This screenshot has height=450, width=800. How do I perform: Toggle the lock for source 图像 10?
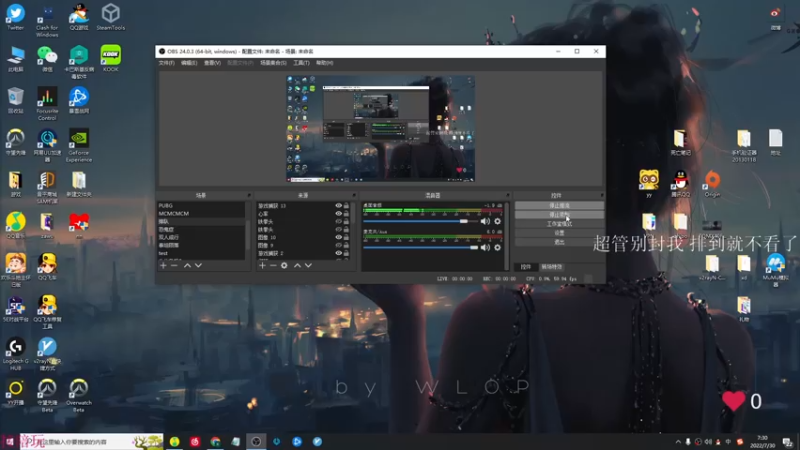coord(346,237)
